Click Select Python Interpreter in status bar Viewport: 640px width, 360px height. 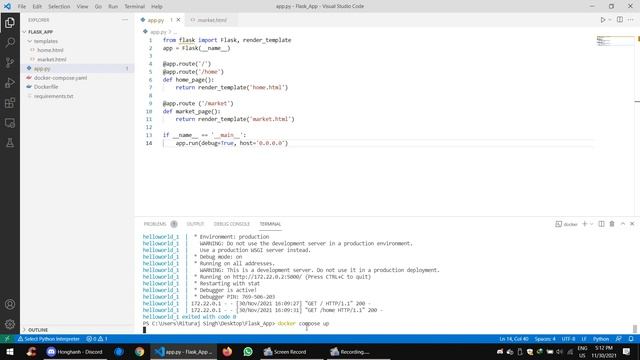tap(48, 339)
